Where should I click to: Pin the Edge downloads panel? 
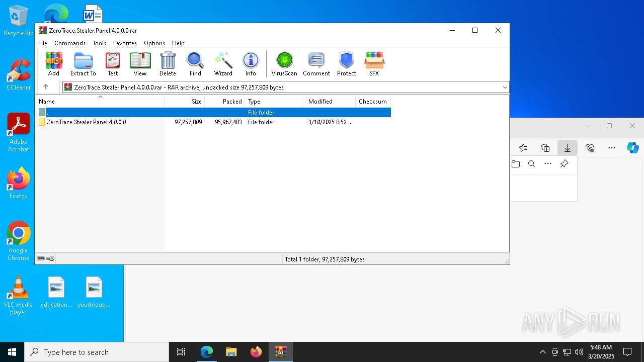click(564, 164)
